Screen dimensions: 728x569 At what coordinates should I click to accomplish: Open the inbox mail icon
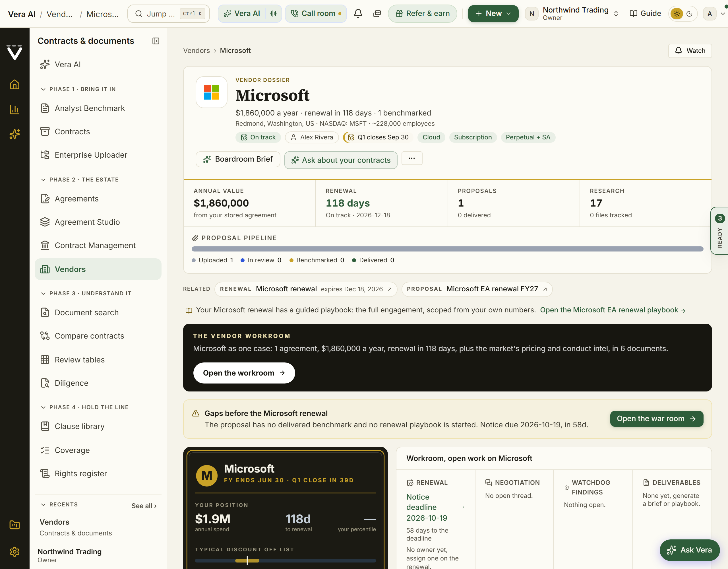coord(377,14)
